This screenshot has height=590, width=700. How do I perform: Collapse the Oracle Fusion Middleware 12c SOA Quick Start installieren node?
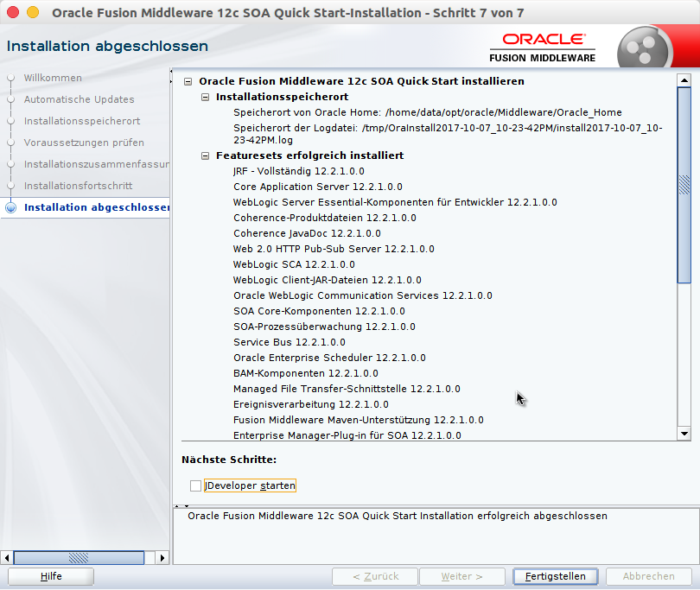click(188, 81)
